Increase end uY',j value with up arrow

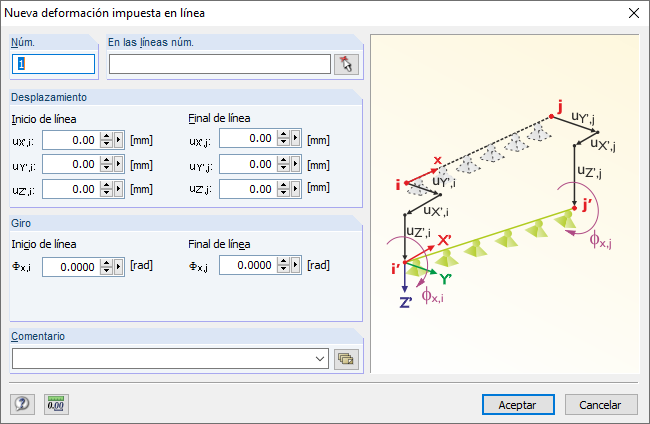click(283, 160)
